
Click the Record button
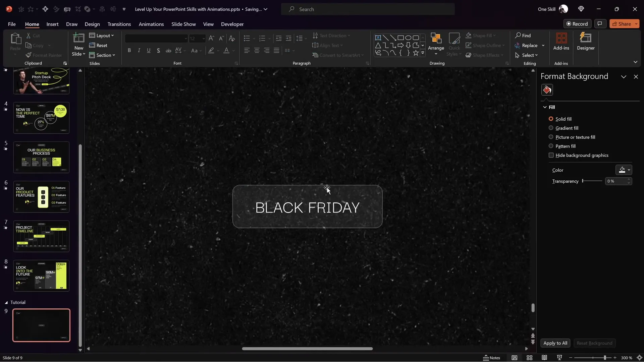click(x=577, y=24)
